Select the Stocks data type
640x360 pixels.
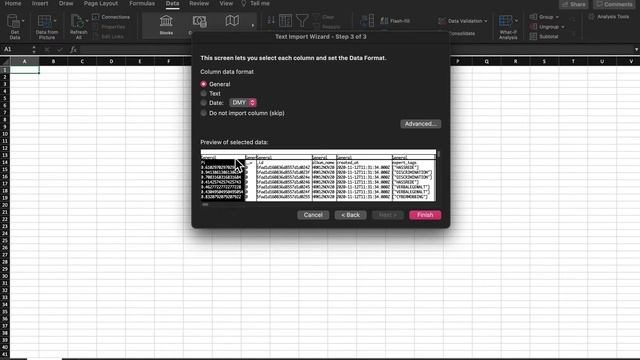tap(166, 24)
